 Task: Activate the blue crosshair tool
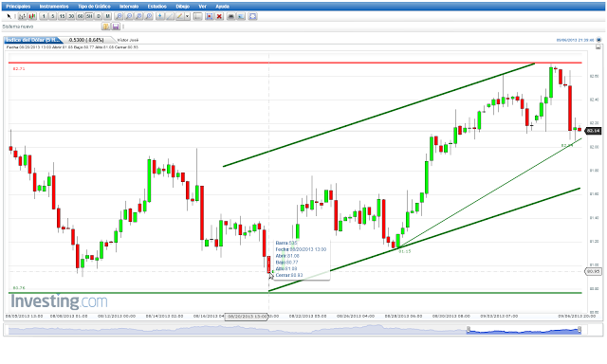click(x=160, y=16)
